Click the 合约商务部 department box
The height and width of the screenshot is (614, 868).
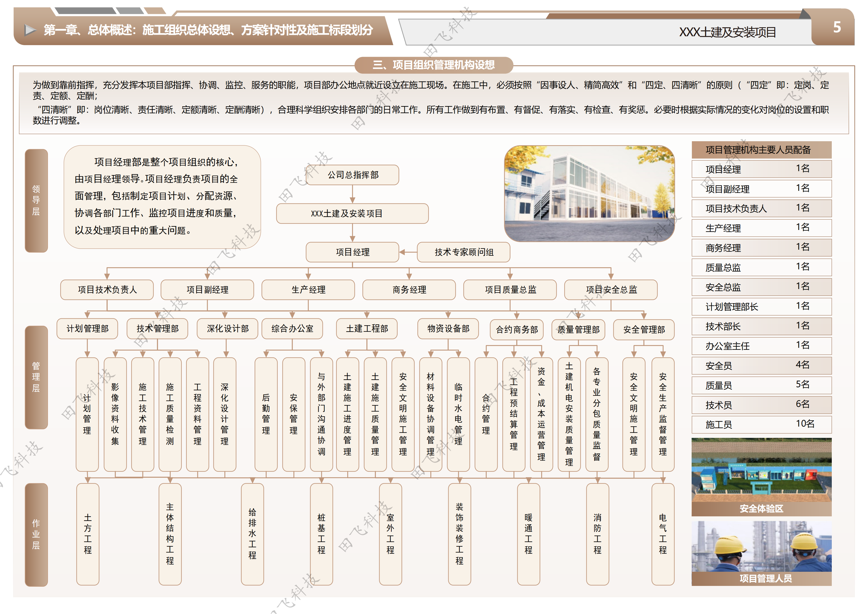[x=517, y=330]
